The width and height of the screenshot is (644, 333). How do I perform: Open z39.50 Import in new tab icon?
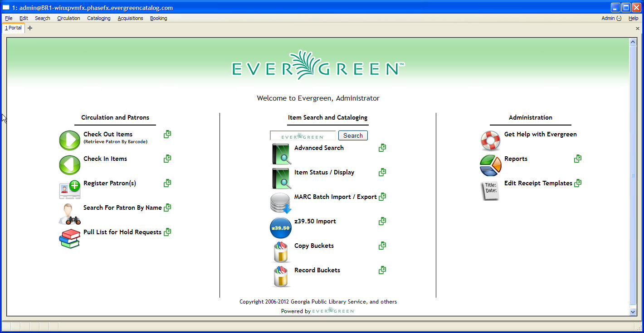[382, 221]
